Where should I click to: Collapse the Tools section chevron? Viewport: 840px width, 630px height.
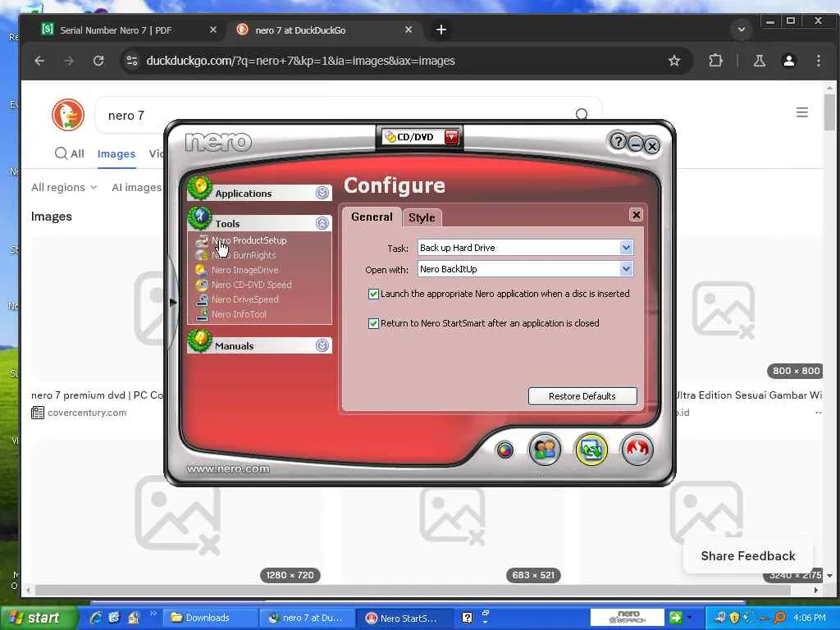coord(322,223)
